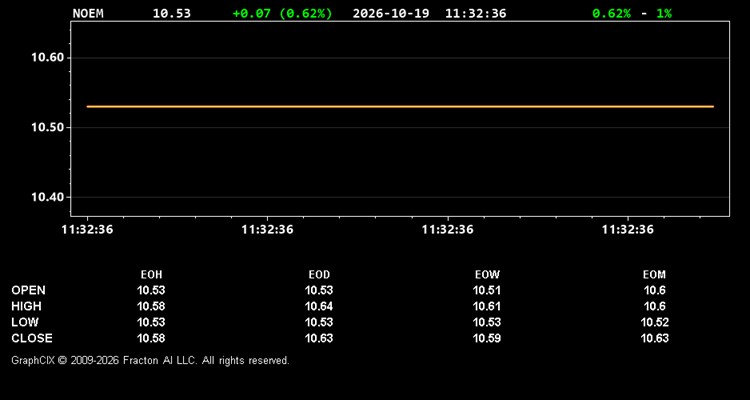Select the EOM CLOSE value 10.63
Viewport: 750px width, 400px height.
click(x=654, y=338)
